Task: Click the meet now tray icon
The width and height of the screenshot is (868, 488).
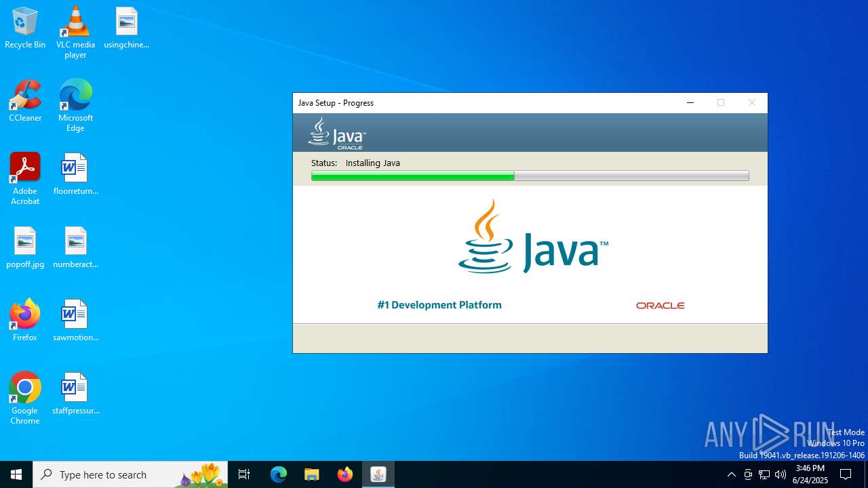Action: coord(748,474)
